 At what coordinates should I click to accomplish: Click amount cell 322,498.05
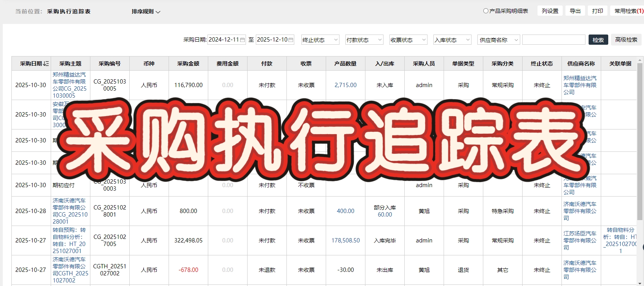pyautogui.click(x=188, y=240)
